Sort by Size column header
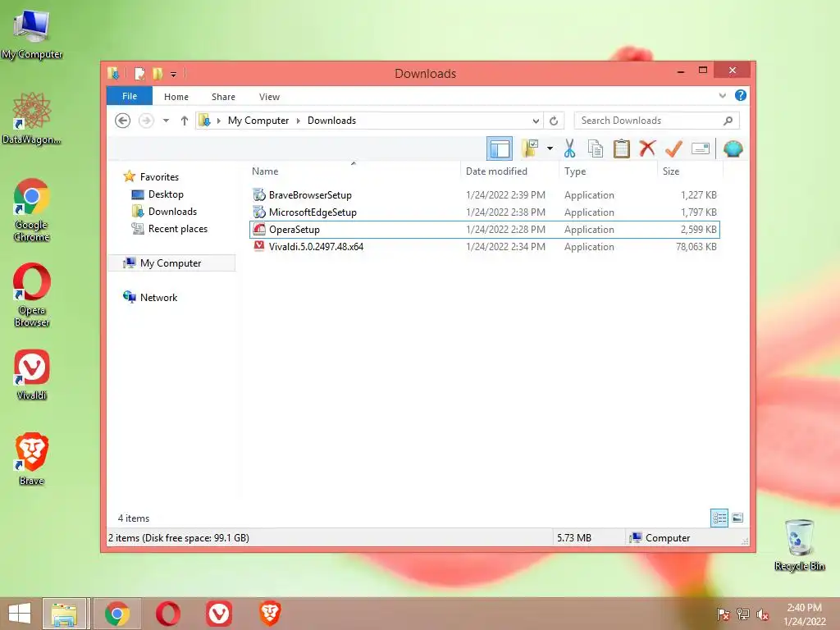 (x=671, y=171)
